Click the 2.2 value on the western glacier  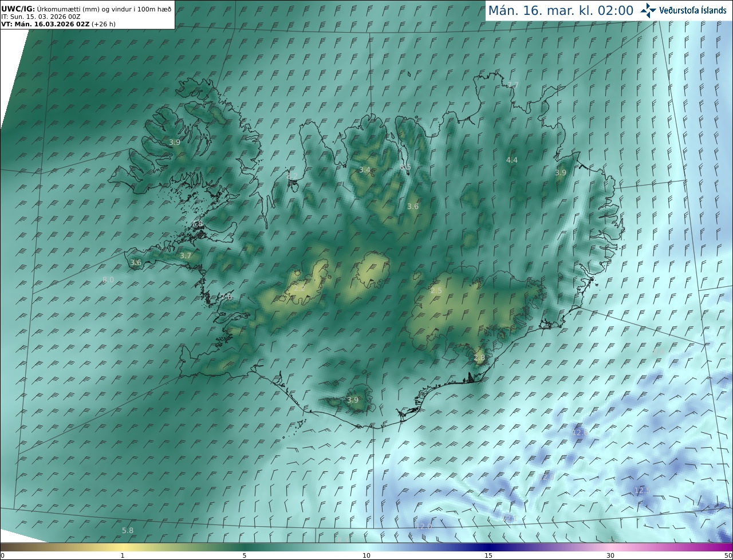(x=299, y=288)
